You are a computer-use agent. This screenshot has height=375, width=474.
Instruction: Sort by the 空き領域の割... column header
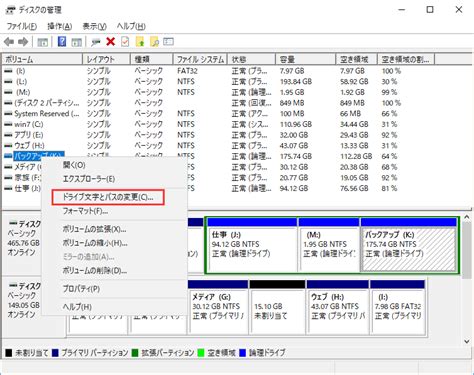[x=406, y=59]
